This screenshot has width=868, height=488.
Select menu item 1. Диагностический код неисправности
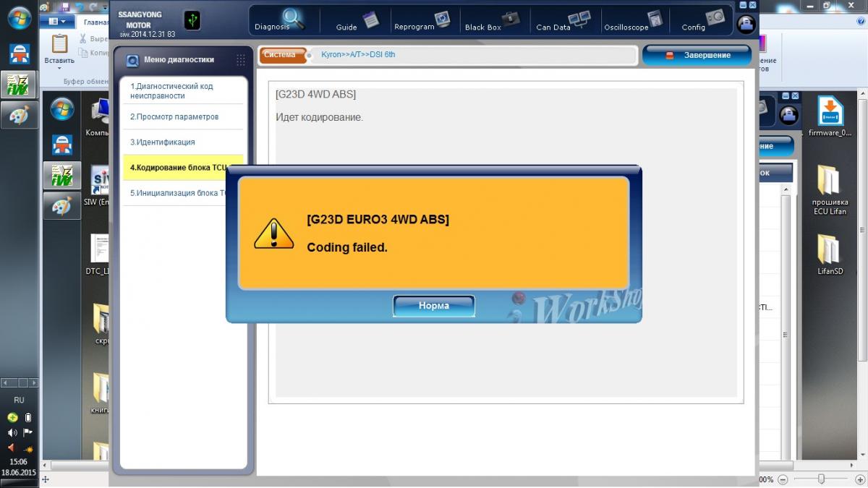pyautogui.click(x=184, y=91)
